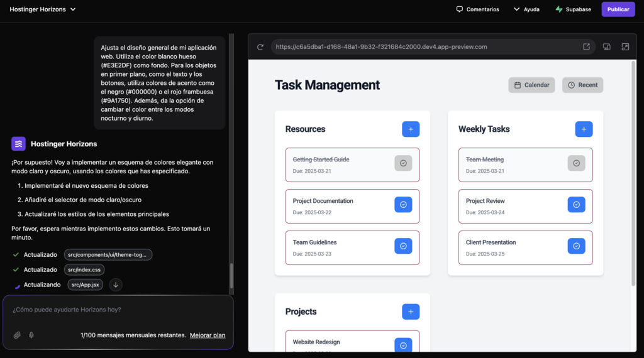Screen dimensions: 644x358
Task: Click the Project Documentation task title
Action: pyautogui.click(x=323, y=201)
